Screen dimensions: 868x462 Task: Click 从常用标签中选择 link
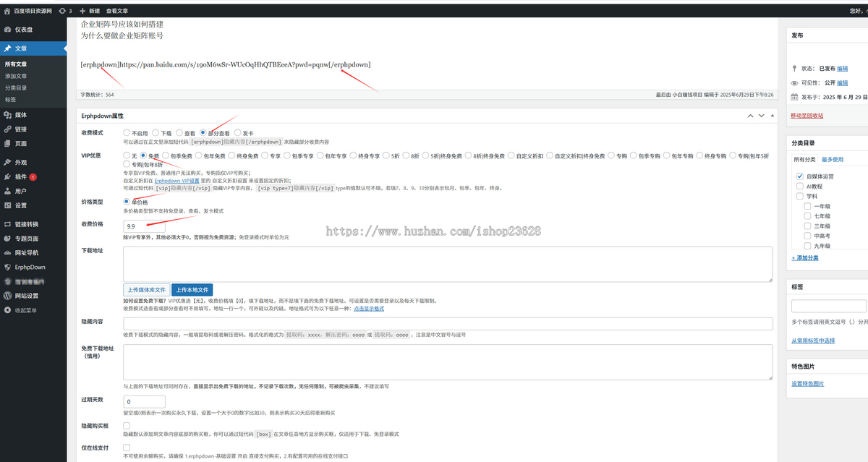click(813, 341)
